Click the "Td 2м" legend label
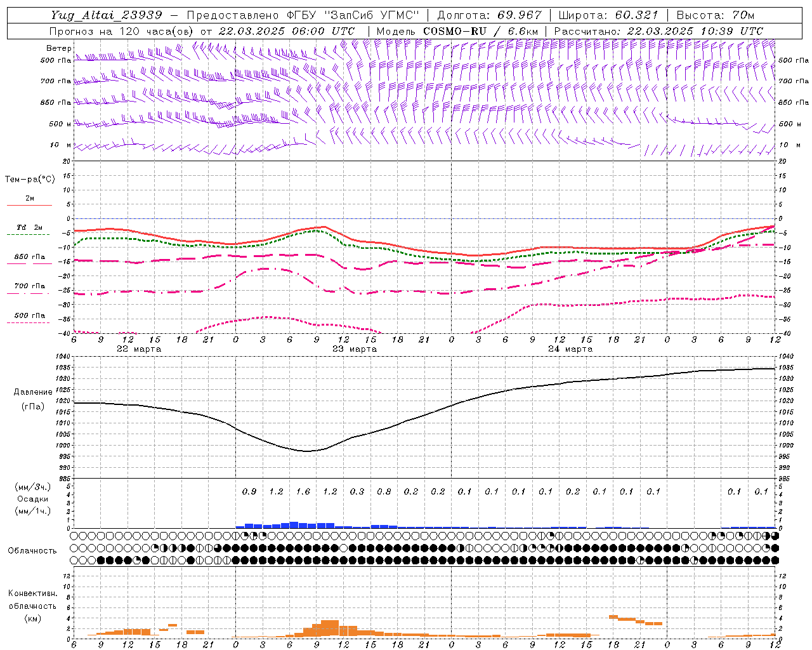Viewport: 812px width, 650px height. pos(29,227)
